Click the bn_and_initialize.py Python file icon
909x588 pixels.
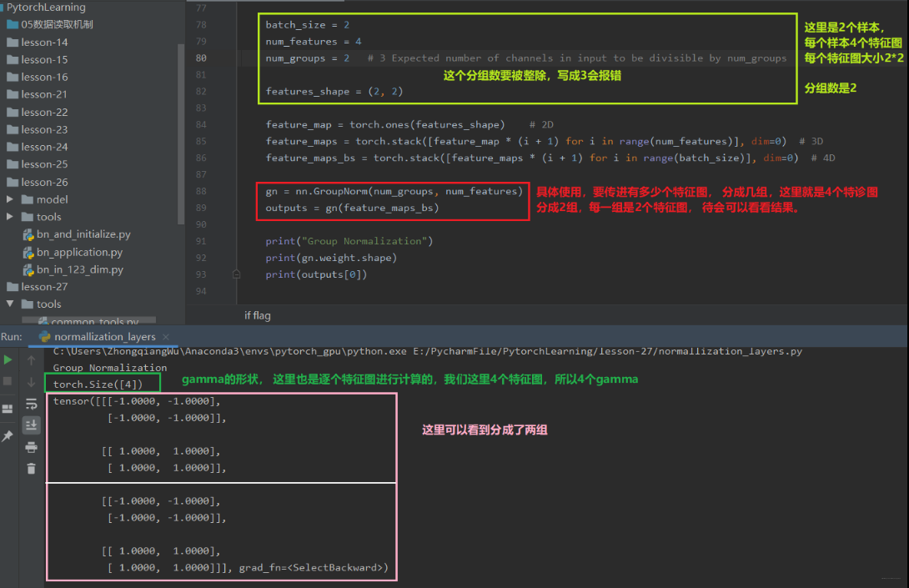coord(28,234)
